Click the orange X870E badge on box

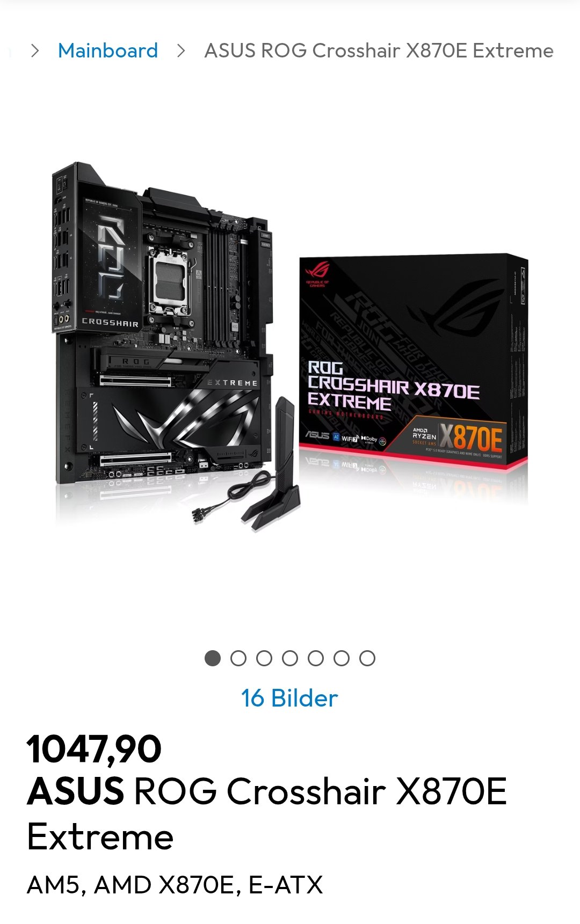pos(472,438)
